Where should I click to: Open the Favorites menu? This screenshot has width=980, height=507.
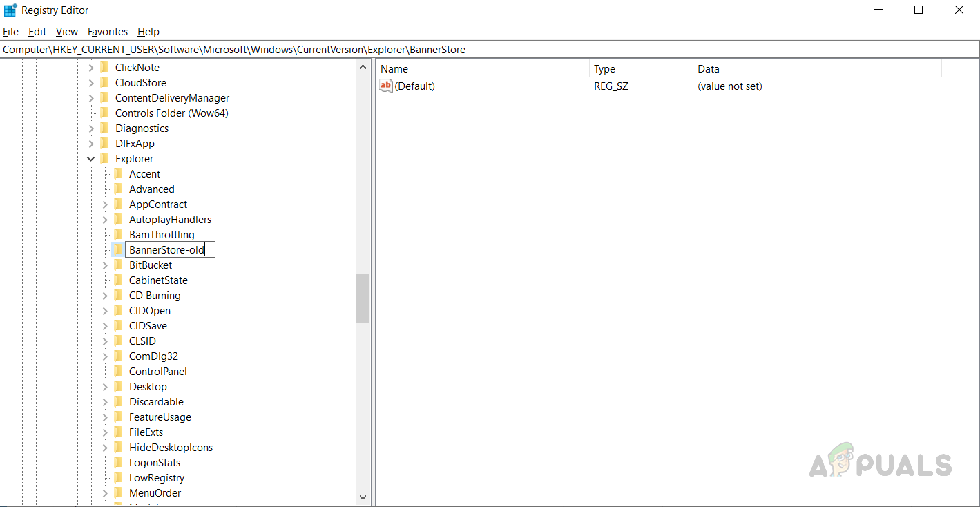(x=108, y=32)
